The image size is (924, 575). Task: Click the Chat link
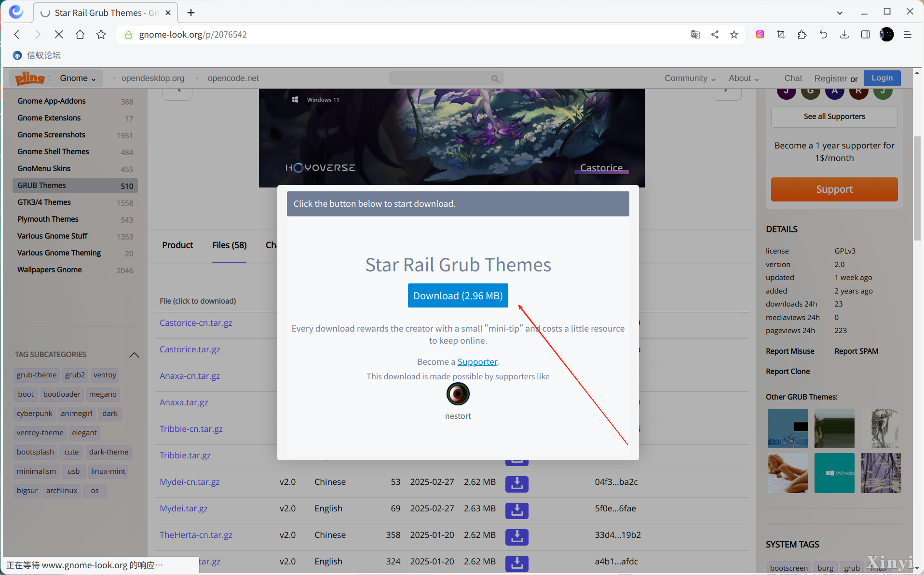tap(793, 78)
